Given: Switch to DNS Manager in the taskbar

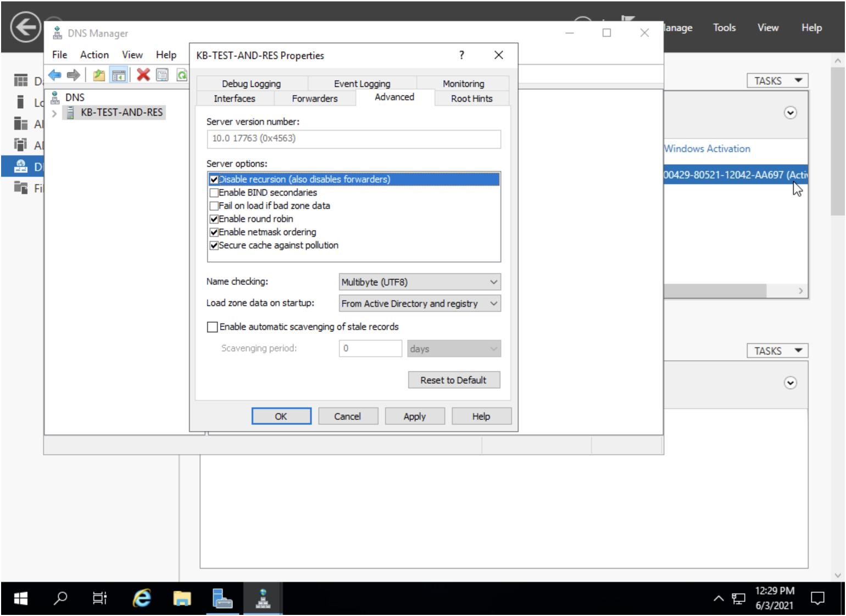Looking at the screenshot, I should click(x=263, y=598).
